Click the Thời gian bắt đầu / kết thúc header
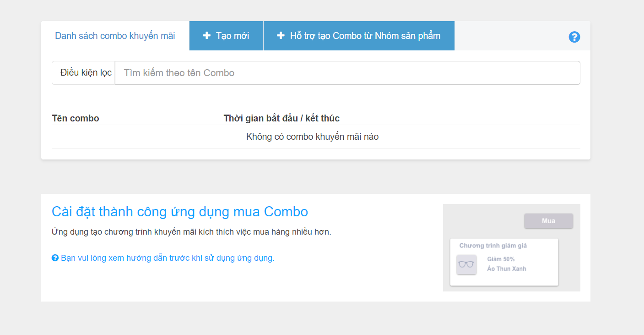The image size is (644, 335). click(281, 118)
